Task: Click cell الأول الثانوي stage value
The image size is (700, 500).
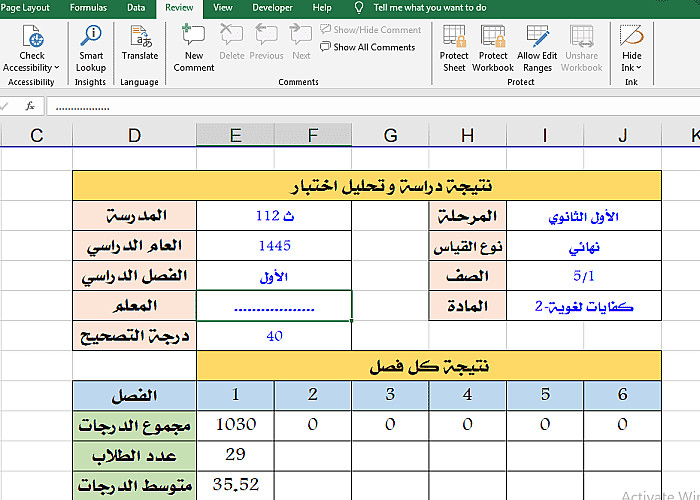Action: tap(584, 216)
